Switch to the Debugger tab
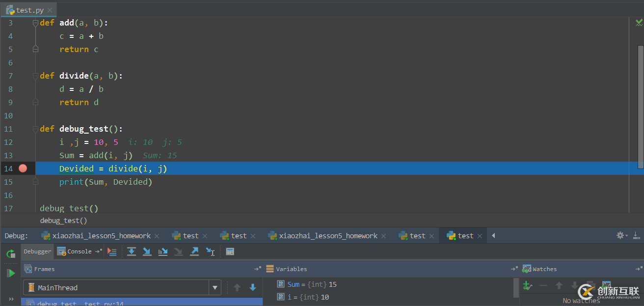Image resolution: width=644 pixels, height=306 pixels. pyautogui.click(x=38, y=251)
